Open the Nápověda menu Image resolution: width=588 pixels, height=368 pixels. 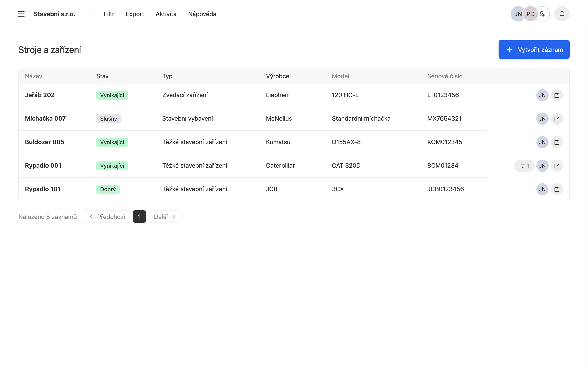coord(202,14)
